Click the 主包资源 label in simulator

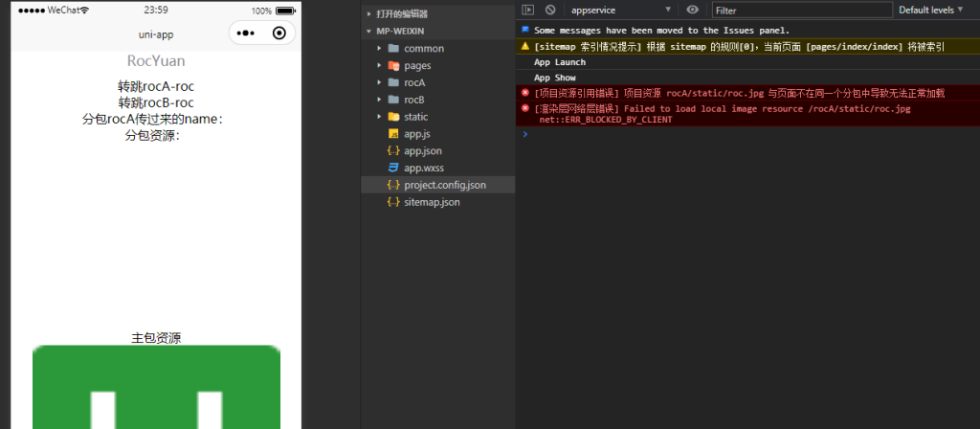click(x=156, y=338)
